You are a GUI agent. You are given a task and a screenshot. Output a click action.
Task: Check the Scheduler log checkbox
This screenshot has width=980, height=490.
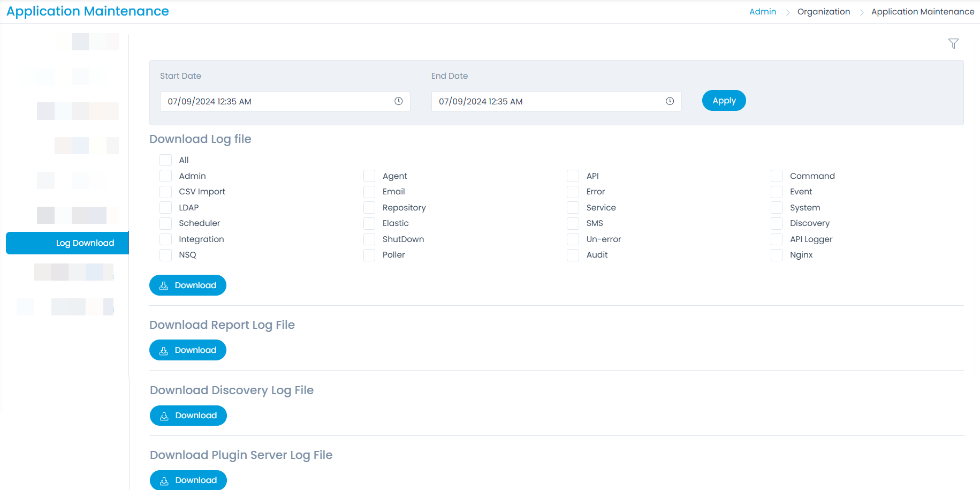(x=165, y=223)
